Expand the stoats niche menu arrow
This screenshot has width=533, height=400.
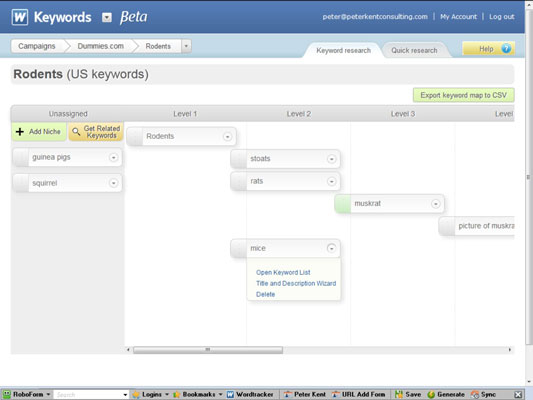pyautogui.click(x=331, y=159)
